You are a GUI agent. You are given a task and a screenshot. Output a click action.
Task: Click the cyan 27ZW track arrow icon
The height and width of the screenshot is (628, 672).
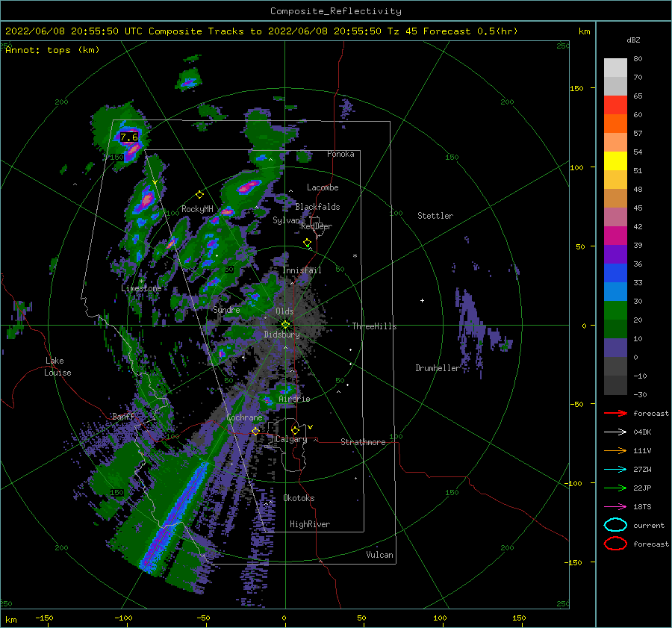(615, 470)
